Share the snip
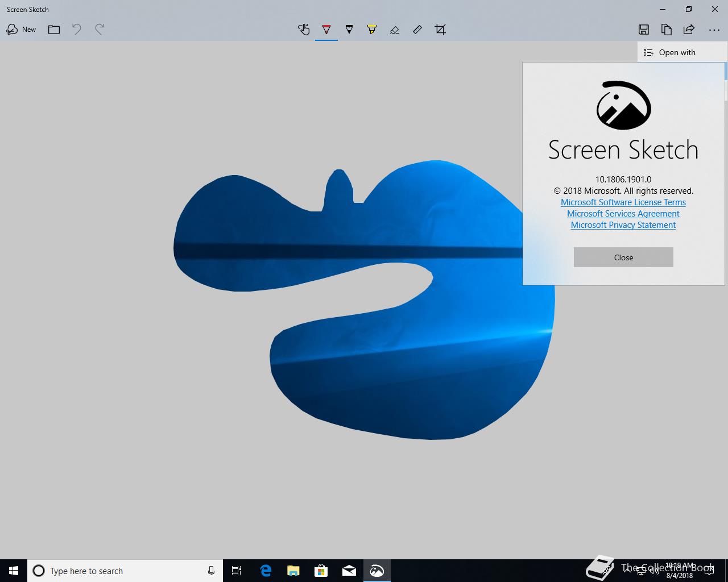The width and height of the screenshot is (728, 582). (x=689, y=30)
